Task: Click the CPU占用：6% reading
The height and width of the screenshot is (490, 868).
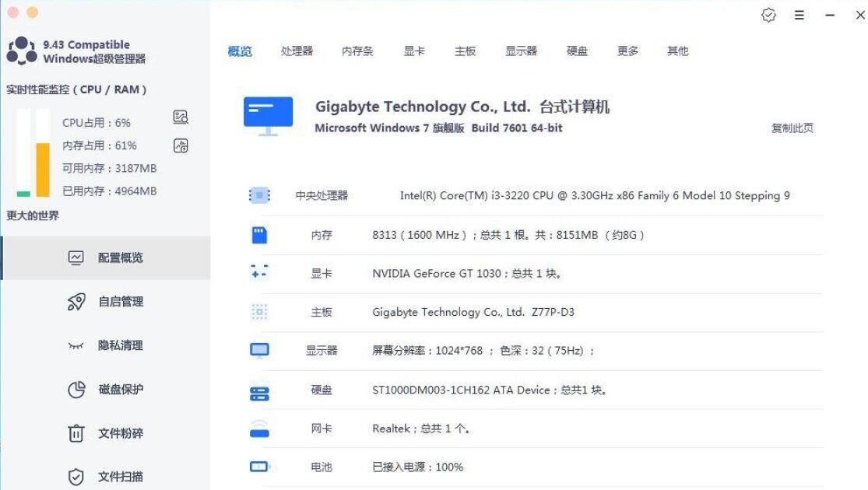Action: (97, 123)
